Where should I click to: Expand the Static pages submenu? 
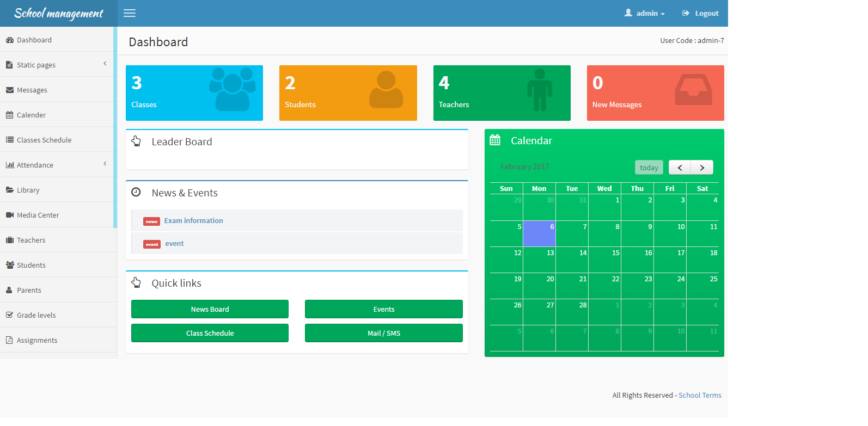(105, 64)
